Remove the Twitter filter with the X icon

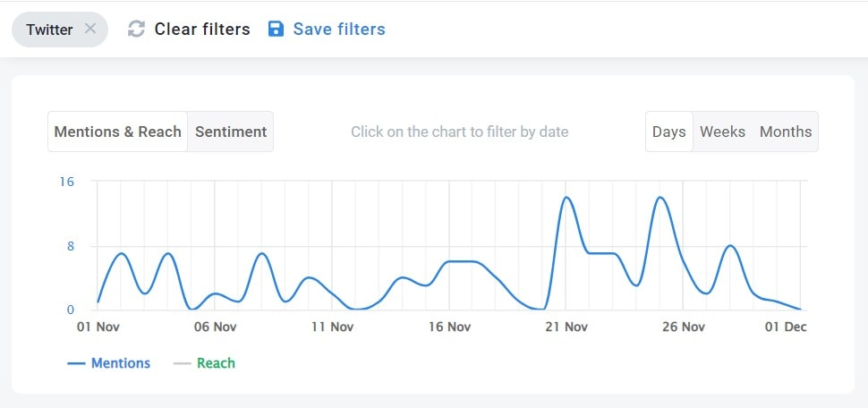tap(90, 29)
